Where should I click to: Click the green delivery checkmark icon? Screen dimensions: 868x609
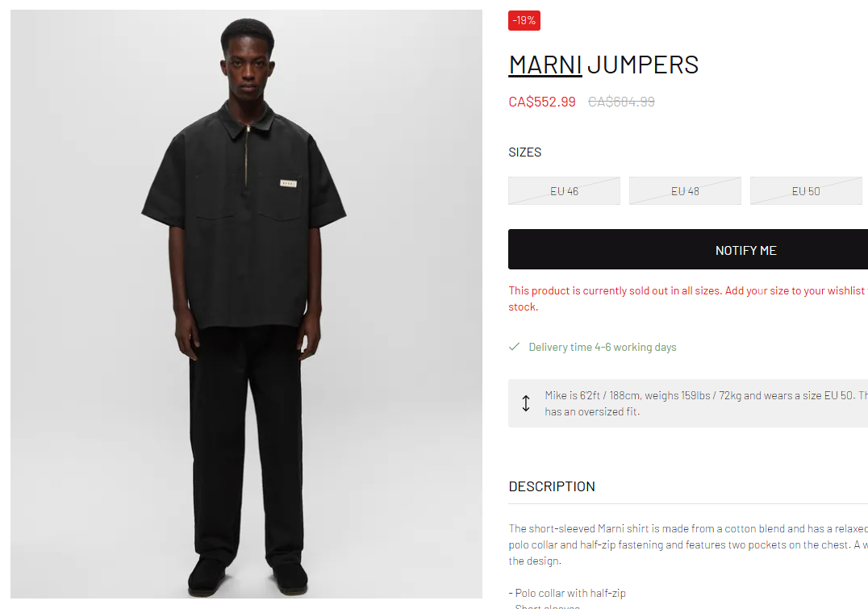pyautogui.click(x=515, y=347)
